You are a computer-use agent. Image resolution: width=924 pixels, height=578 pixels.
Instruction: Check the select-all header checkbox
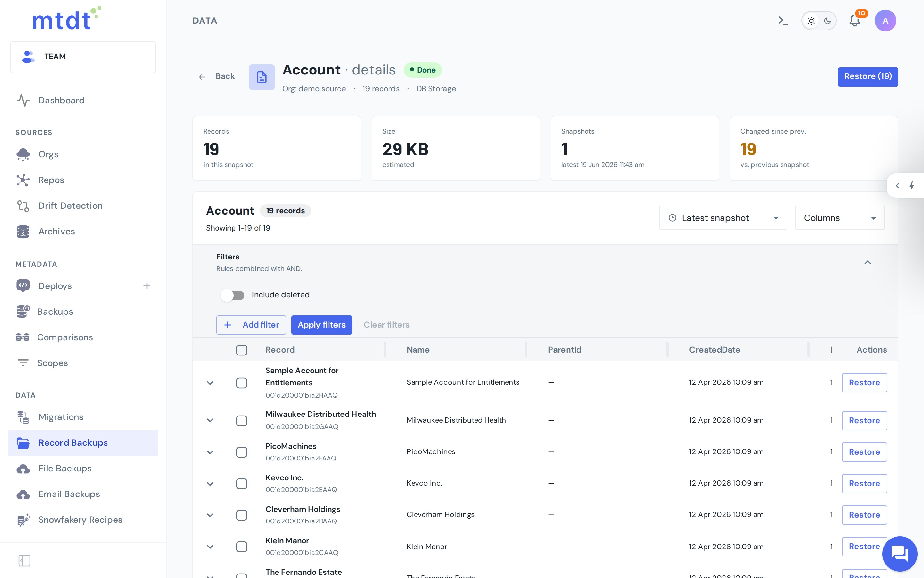coord(242,350)
